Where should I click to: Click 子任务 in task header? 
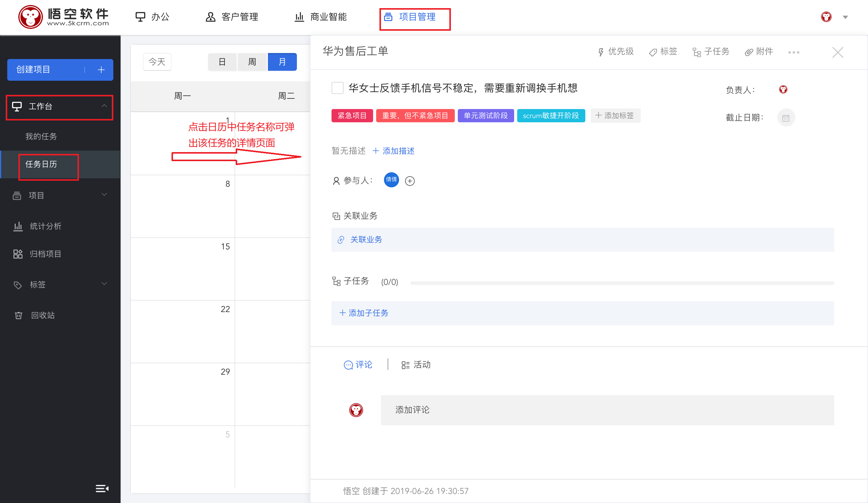[x=711, y=52]
